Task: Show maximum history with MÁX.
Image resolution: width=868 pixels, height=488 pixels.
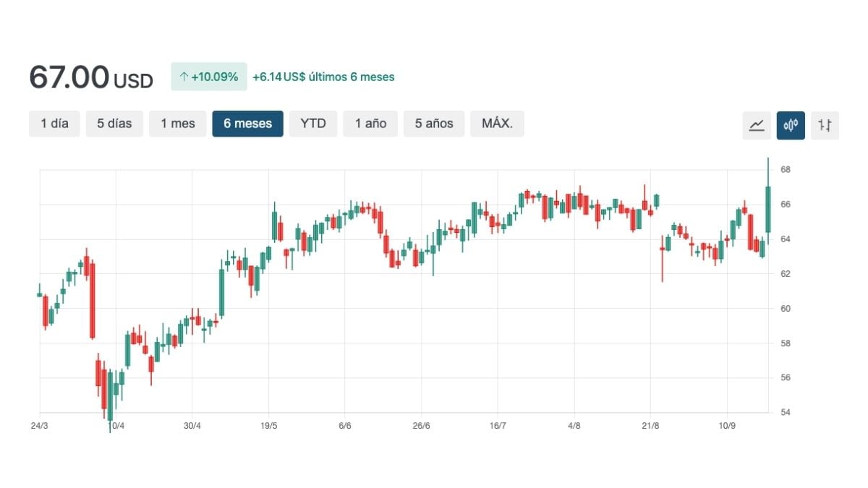Action: pyautogui.click(x=497, y=124)
